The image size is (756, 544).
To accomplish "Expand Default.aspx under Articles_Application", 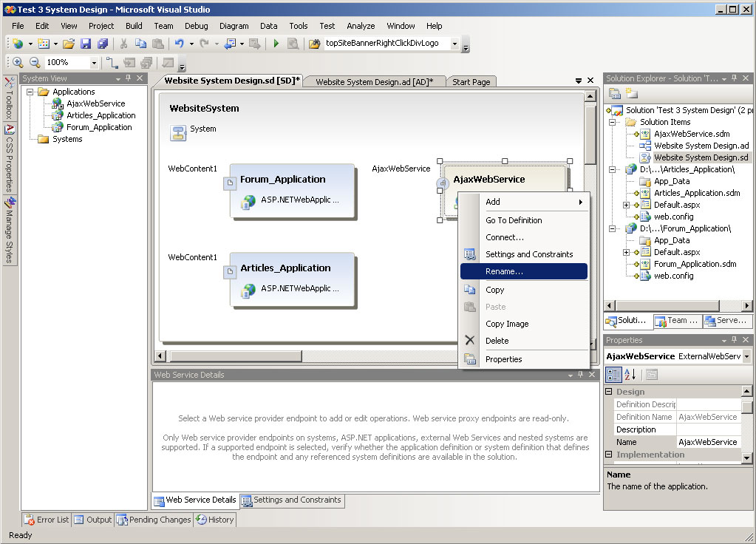I will [x=626, y=205].
